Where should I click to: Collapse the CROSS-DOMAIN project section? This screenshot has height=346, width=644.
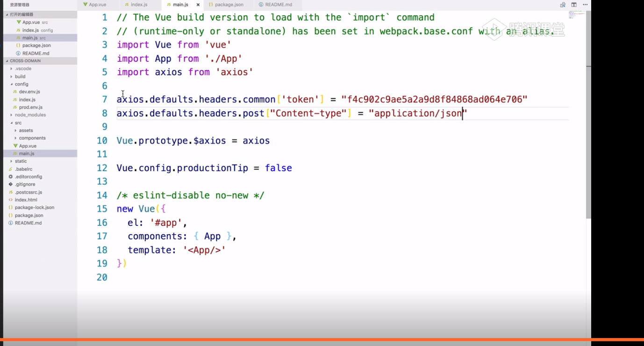click(x=40, y=61)
